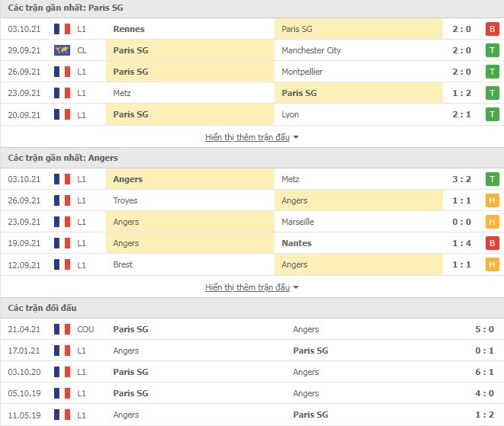Viewport: 504px width, 426px height.
Task: Click Lyon team name on 20.09.21 row
Action: coord(290,114)
